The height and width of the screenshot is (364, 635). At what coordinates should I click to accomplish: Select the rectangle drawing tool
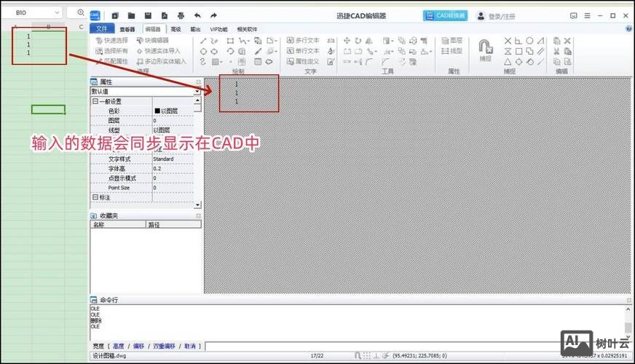click(x=230, y=41)
